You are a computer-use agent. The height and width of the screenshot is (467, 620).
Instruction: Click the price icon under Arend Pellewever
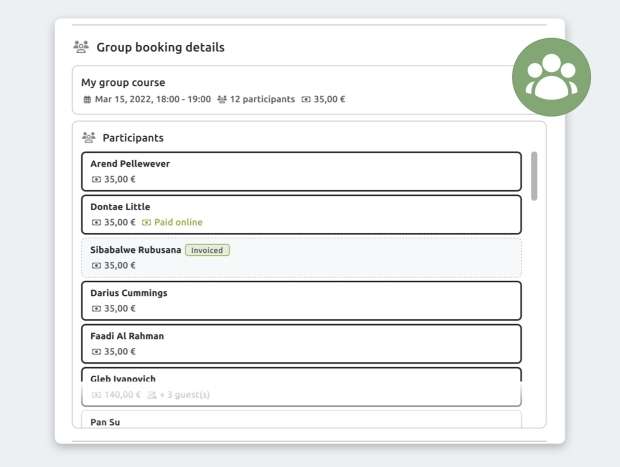tap(96, 179)
